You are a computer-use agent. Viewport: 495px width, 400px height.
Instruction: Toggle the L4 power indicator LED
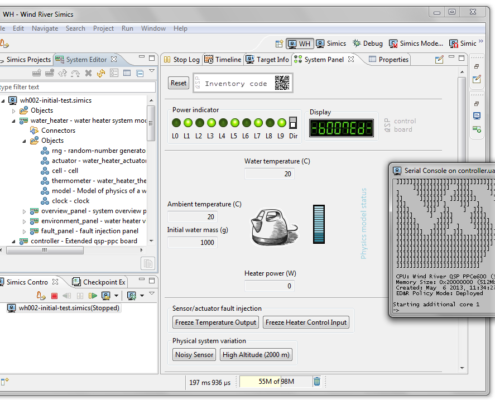click(x=223, y=123)
